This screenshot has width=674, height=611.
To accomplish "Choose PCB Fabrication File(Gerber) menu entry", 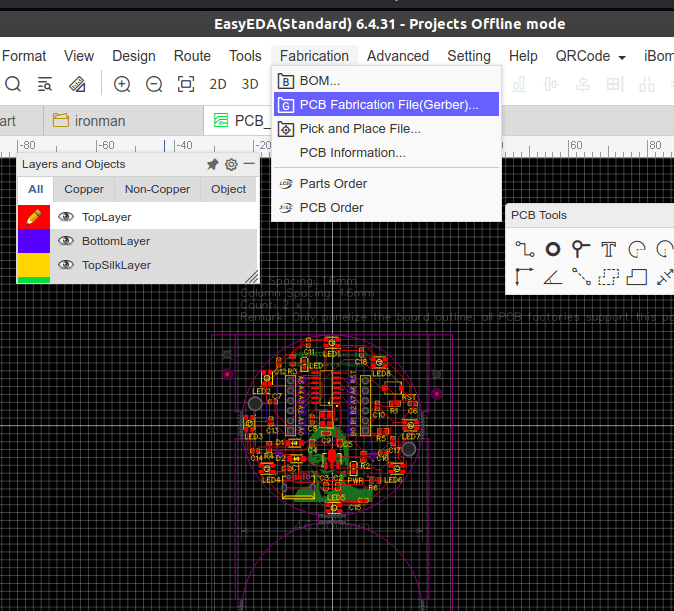I will [388, 104].
